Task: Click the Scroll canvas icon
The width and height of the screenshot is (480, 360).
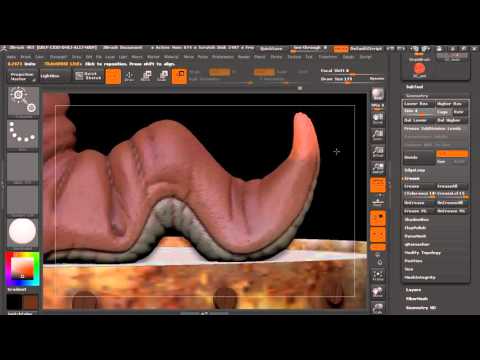Action: [x=378, y=118]
